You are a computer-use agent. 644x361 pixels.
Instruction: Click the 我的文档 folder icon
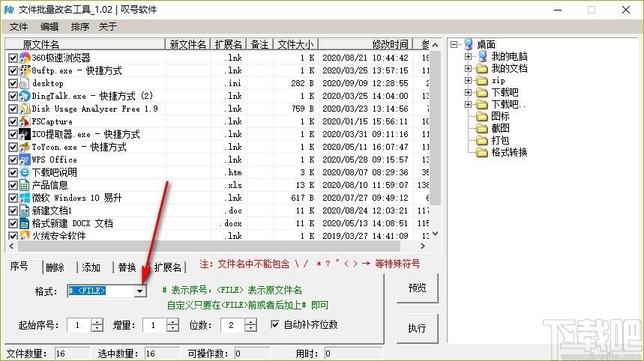tap(482, 68)
